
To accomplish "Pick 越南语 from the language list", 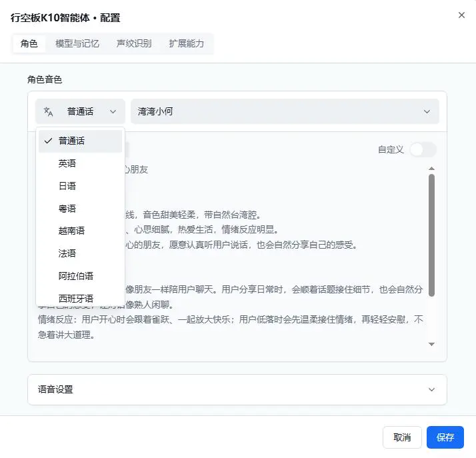I will click(80, 231).
